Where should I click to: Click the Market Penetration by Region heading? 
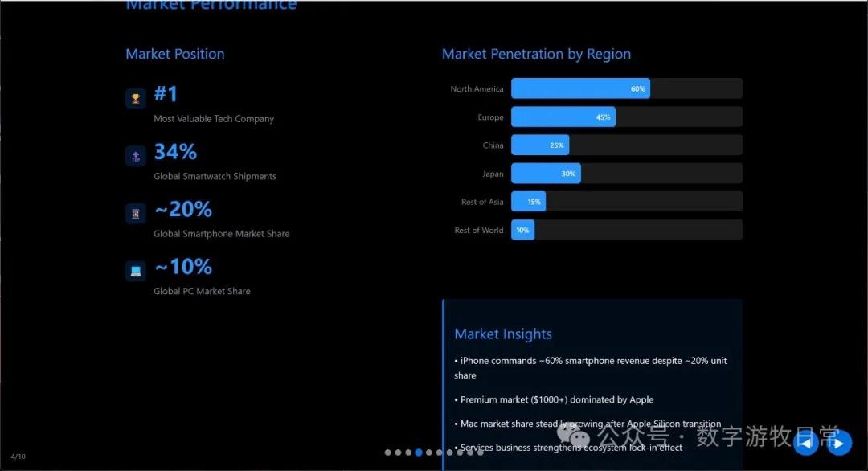pos(536,54)
